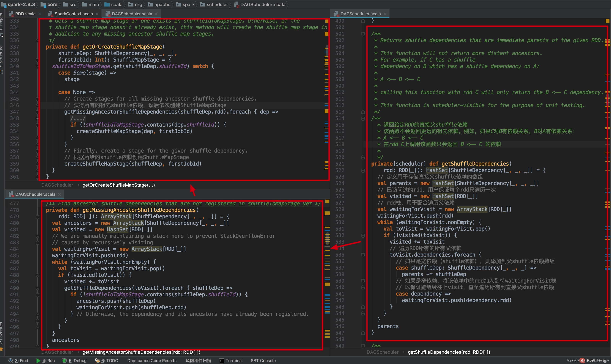Collapse the if block at line 488
611x364 pixels.
coord(37,275)
